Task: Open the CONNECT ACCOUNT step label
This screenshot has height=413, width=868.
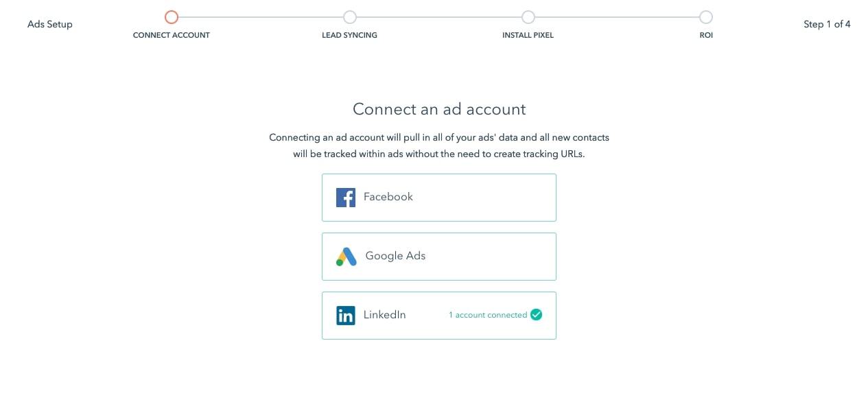Action: point(172,35)
